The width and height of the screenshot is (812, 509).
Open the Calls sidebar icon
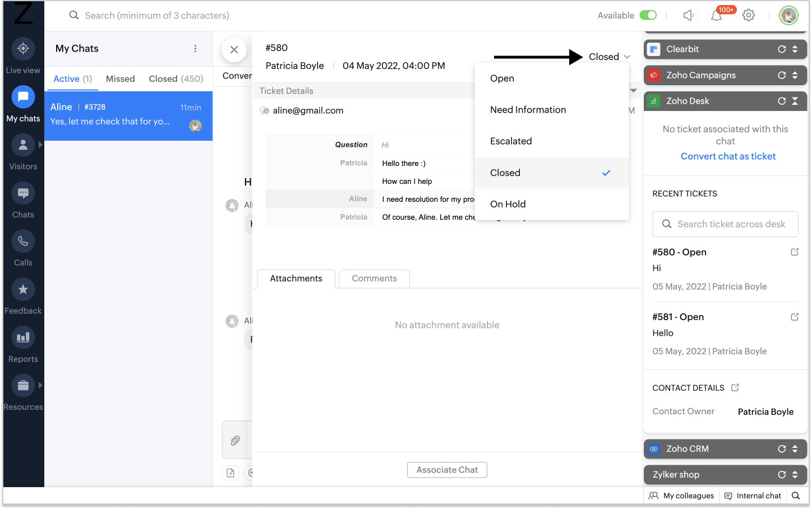(x=23, y=242)
